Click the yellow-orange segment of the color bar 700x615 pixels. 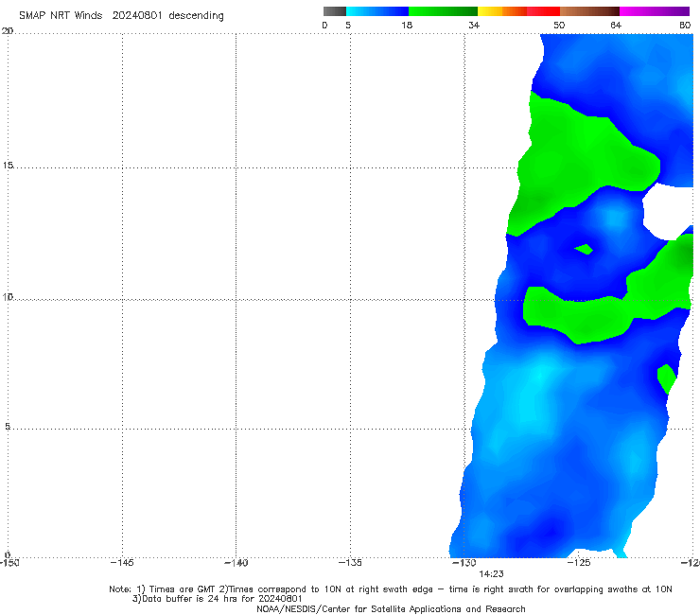click(x=502, y=11)
